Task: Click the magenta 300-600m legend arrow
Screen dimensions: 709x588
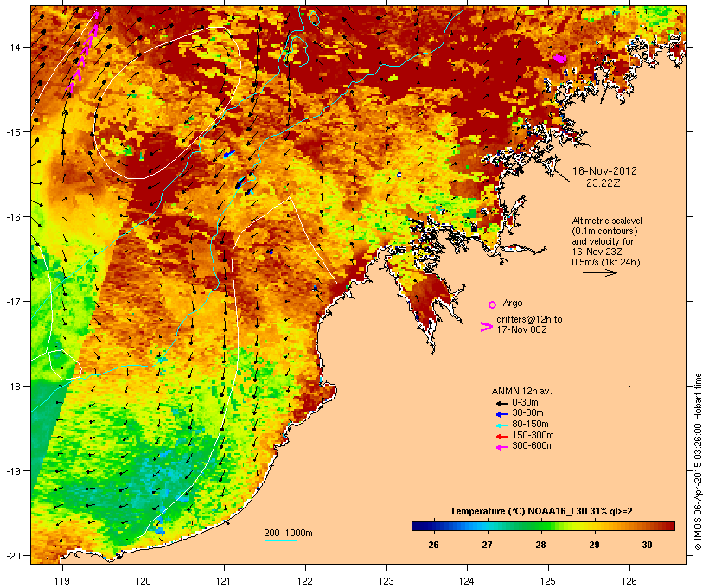Action: click(x=502, y=447)
